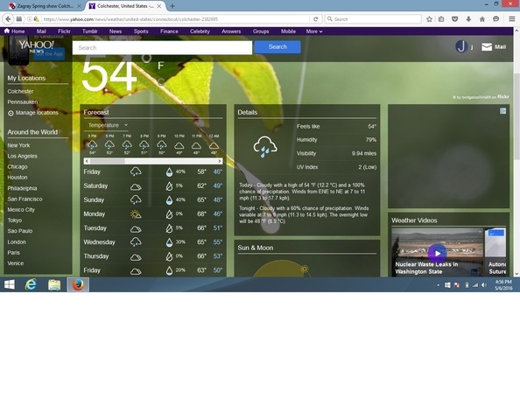Click the blue Search button
Image resolution: width=520 pixels, height=420 pixels.
[278, 47]
